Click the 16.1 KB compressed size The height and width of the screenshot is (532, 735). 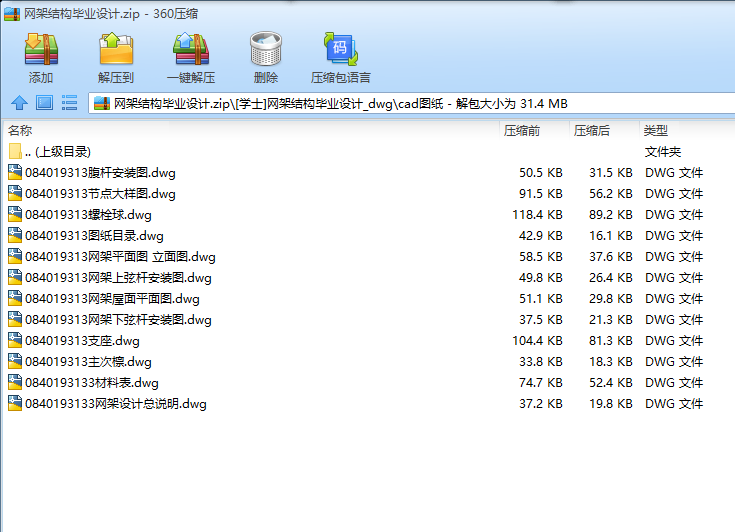click(611, 236)
